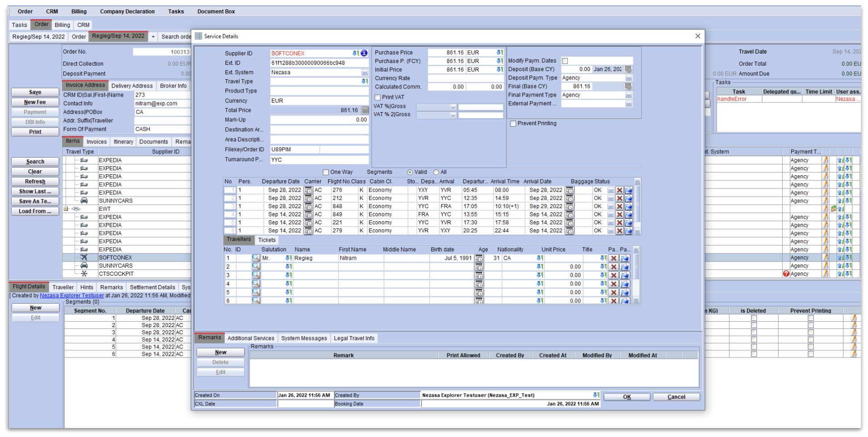
Task: Check Prevent Printing for first flight segment
Action: 810,318
